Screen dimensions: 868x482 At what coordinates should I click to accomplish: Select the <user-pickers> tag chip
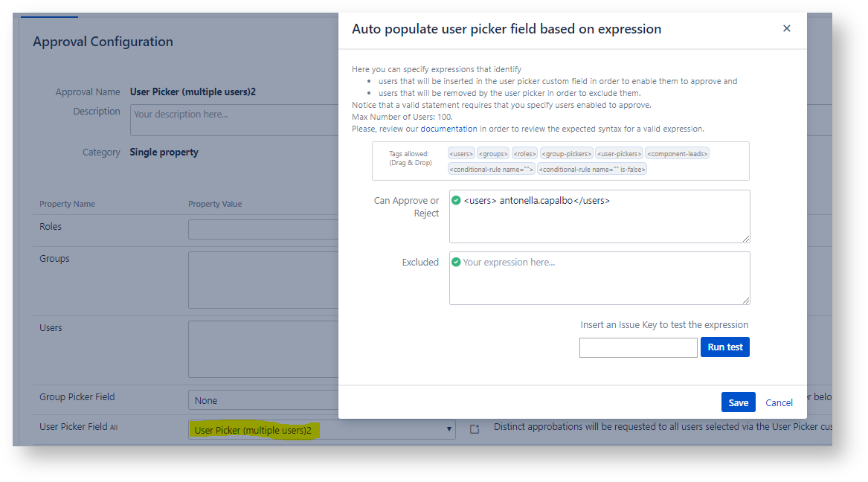point(619,154)
